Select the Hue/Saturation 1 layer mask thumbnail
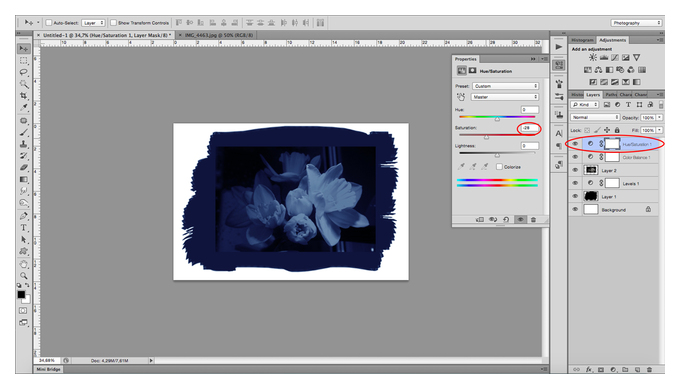Image resolution: width=680 pixels, height=389 pixels. coord(612,144)
